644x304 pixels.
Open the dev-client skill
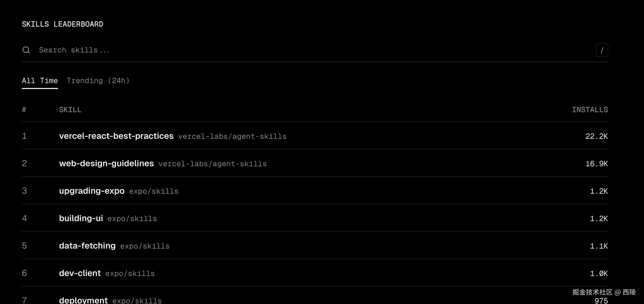coord(80,273)
